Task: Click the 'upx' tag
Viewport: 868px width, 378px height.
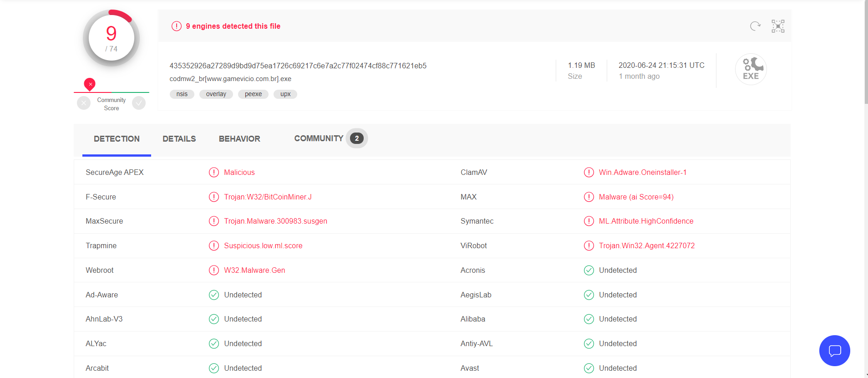Action: coord(285,94)
